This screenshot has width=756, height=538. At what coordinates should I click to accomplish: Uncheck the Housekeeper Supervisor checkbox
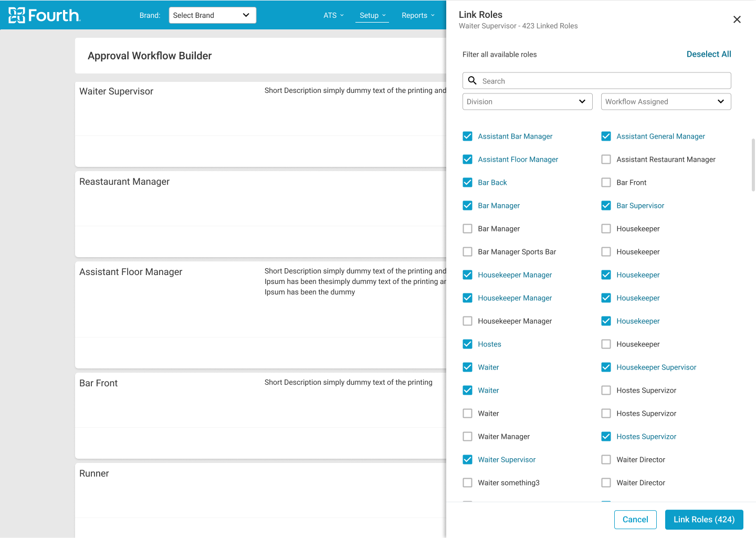[606, 367]
